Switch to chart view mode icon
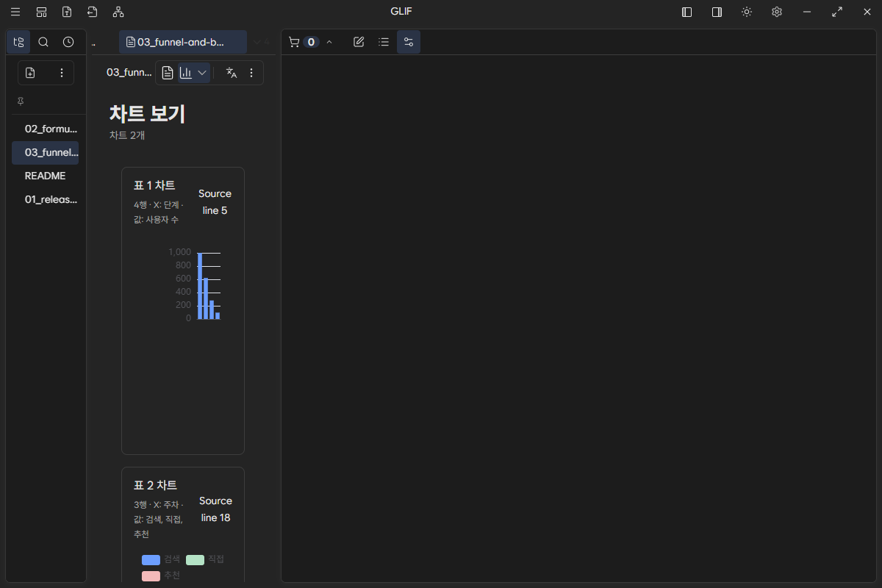The height and width of the screenshot is (588, 882). [x=186, y=73]
